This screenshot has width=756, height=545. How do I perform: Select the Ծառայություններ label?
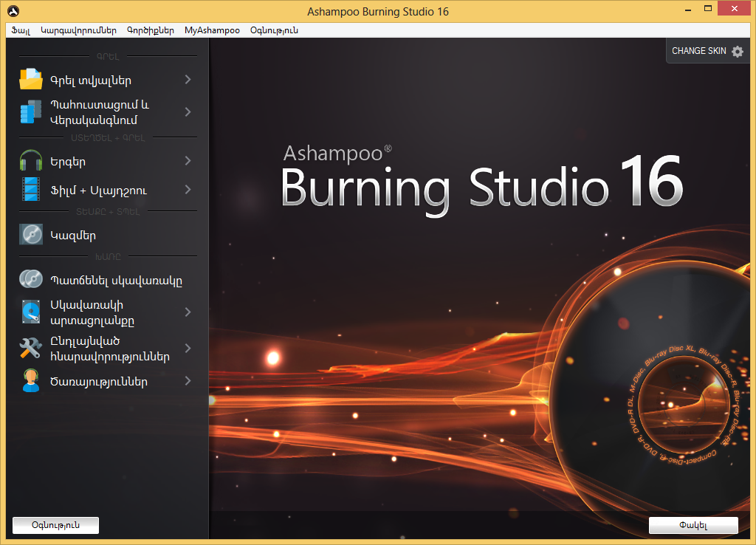click(x=99, y=382)
